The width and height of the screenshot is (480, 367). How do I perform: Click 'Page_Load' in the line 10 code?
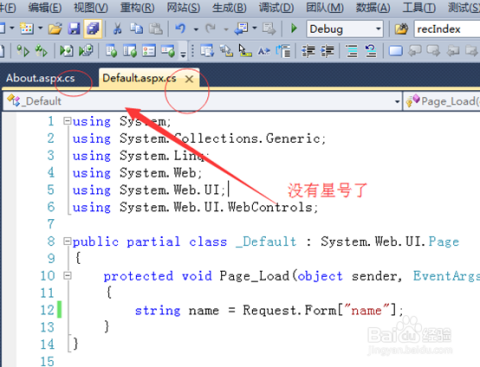[254, 276]
